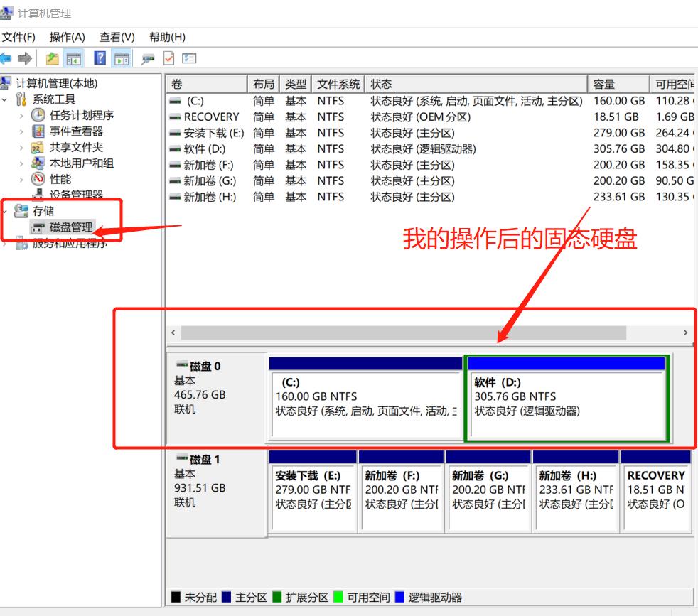Click the 共享文件夹 icon
Viewport: 698px width, 616px height.
point(38,148)
